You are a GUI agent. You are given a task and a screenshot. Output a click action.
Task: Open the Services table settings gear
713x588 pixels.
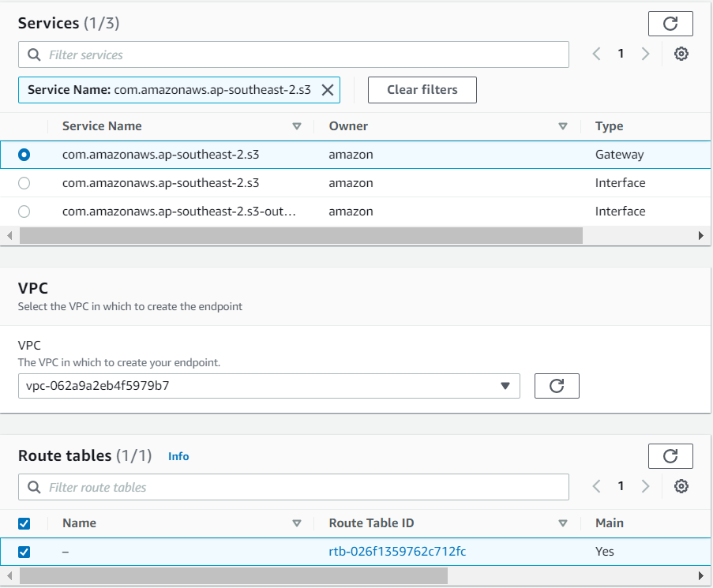(681, 54)
